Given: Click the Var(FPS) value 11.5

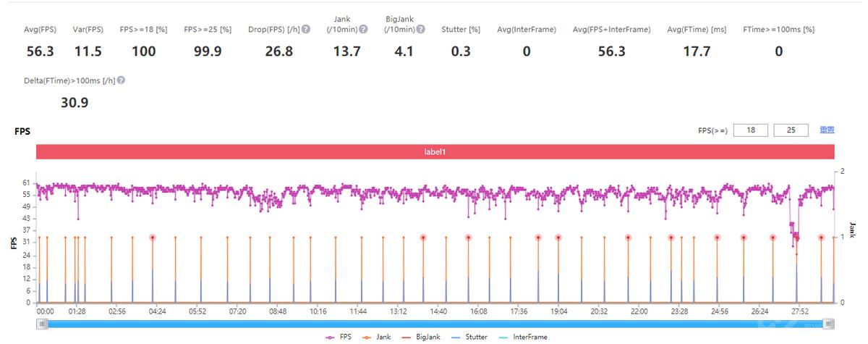Looking at the screenshot, I should (x=88, y=51).
